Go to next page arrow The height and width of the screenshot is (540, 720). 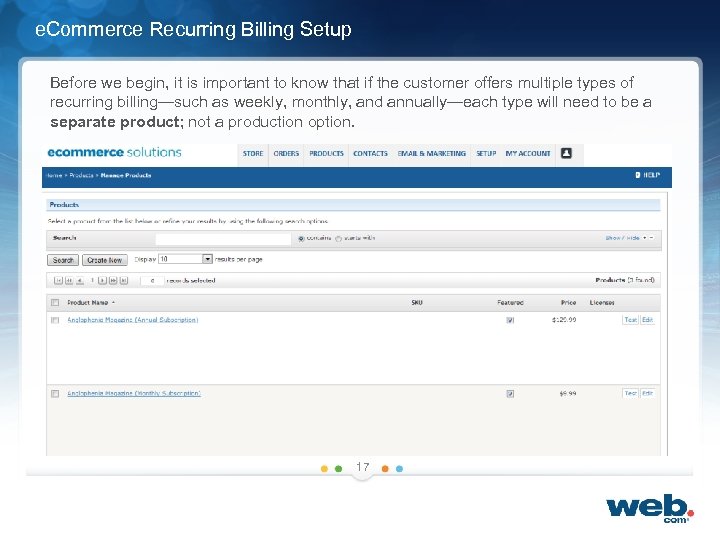point(102,281)
